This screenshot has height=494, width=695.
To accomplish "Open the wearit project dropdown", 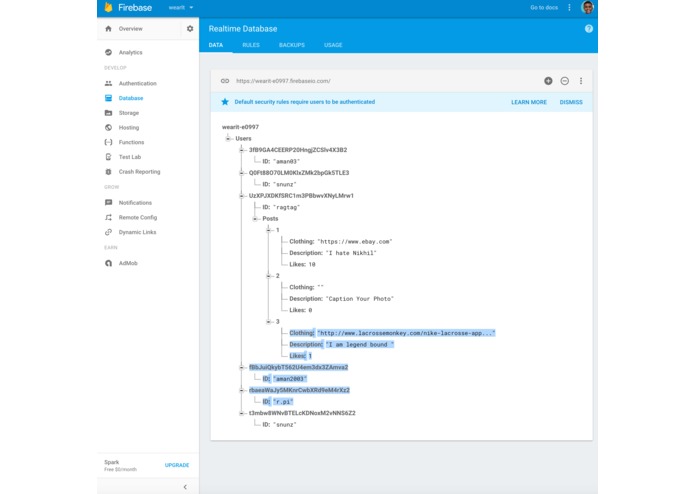I will (x=181, y=8).
